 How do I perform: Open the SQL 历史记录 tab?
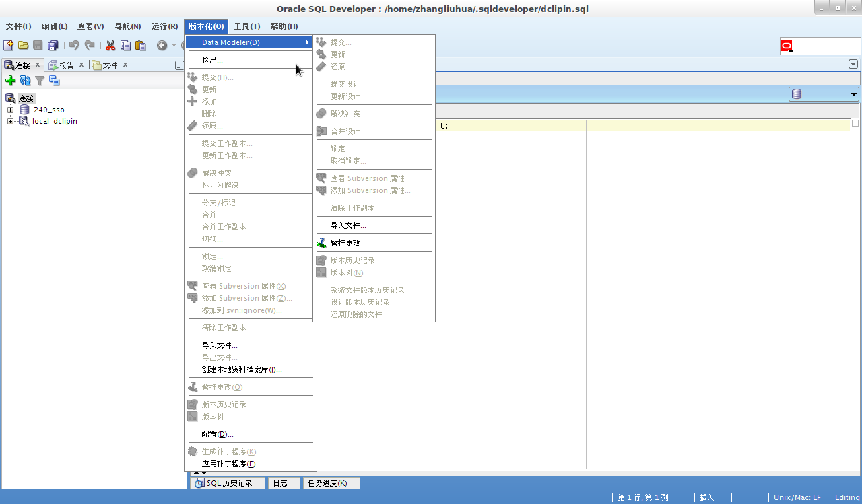point(228,483)
